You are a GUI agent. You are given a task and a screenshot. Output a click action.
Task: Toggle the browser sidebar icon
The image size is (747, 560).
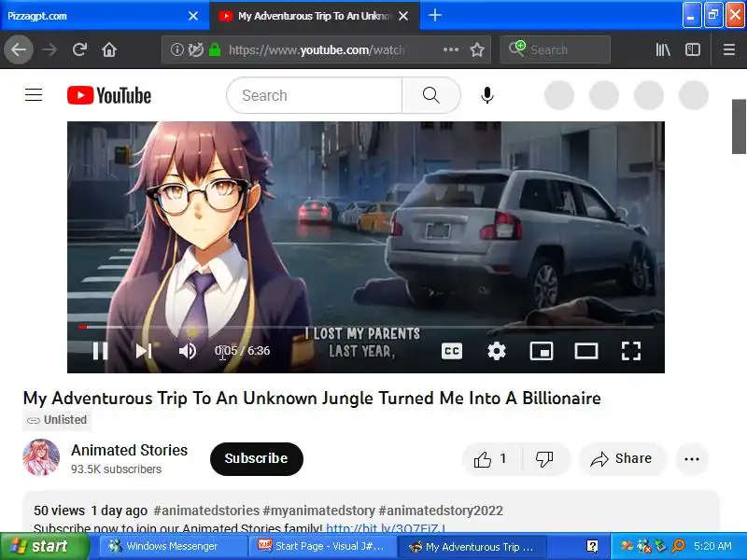[x=692, y=49]
